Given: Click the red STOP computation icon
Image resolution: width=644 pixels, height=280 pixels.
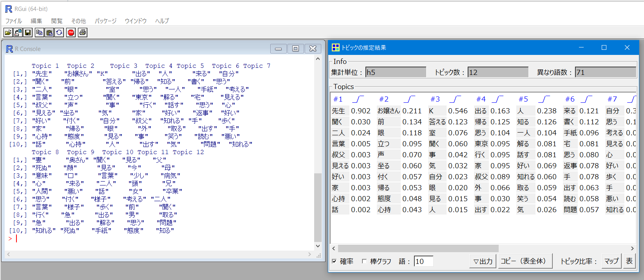Looking at the screenshot, I should click(x=71, y=33).
